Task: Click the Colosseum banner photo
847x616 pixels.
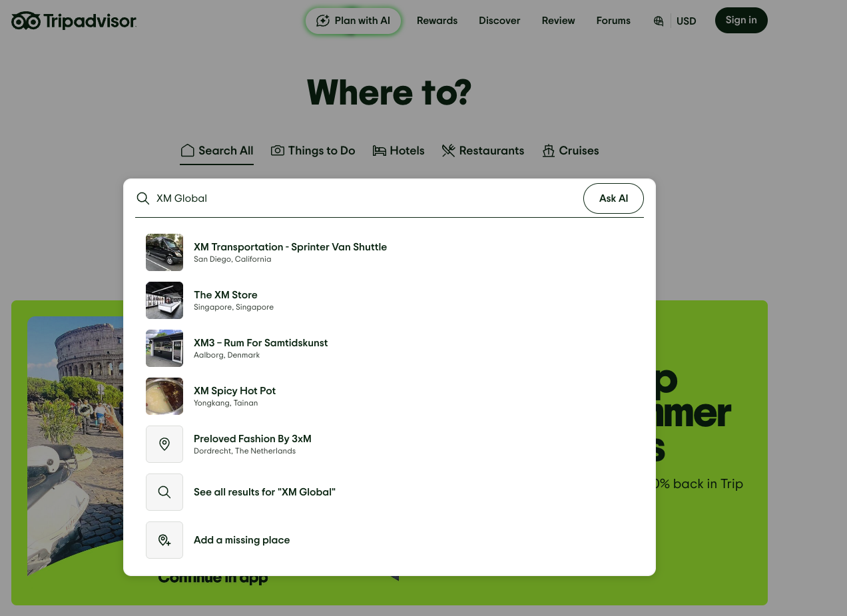Action: 75,445
